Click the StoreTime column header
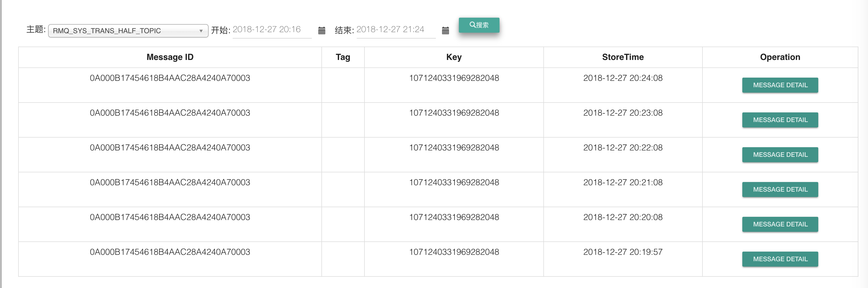868x288 pixels. point(623,57)
